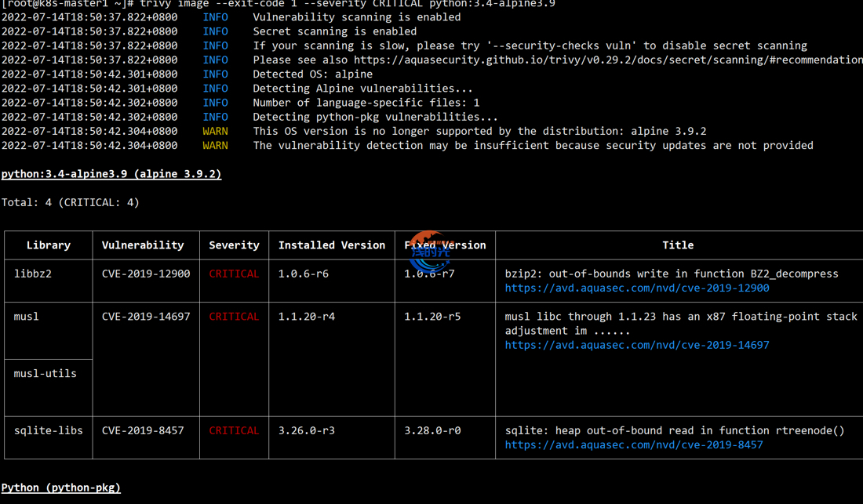The width and height of the screenshot is (863, 504).
Task: Click the fixed version 1.1.20-r5
Action: coord(432,317)
